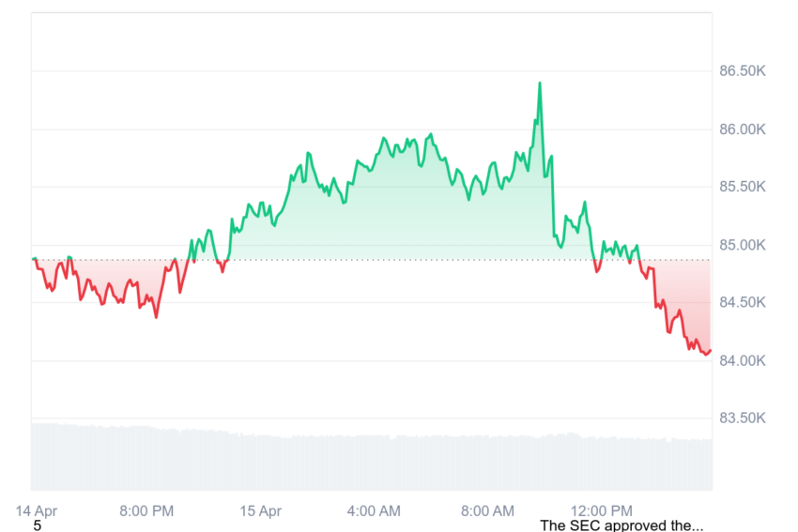The width and height of the screenshot is (798, 532).
Task: Select the 12:00 PM time label
Action: tap(602, 510)
